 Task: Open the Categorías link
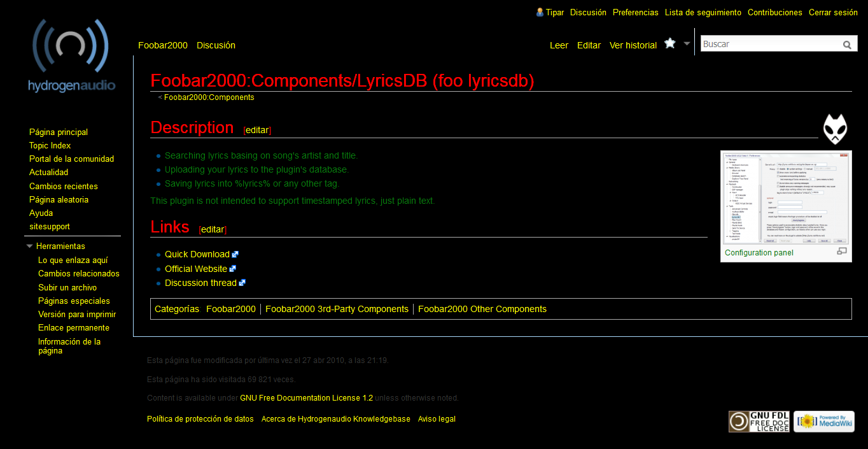(177, 309)
